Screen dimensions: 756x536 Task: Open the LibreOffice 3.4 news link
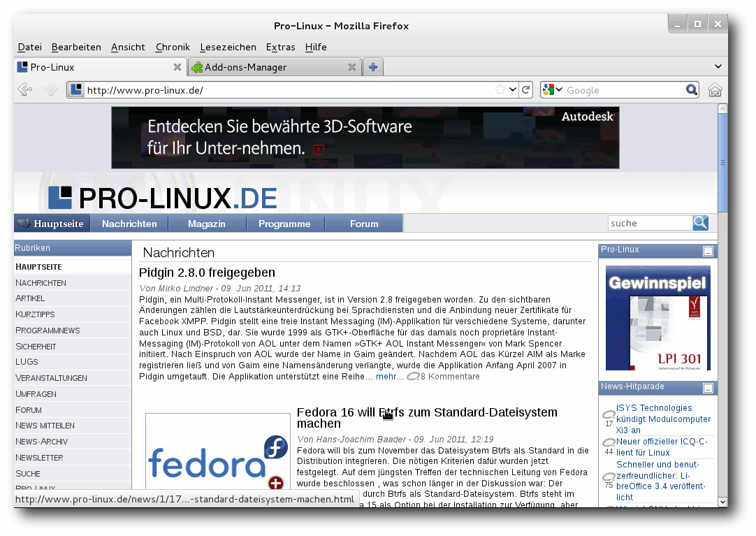click(x=660, y=481)
